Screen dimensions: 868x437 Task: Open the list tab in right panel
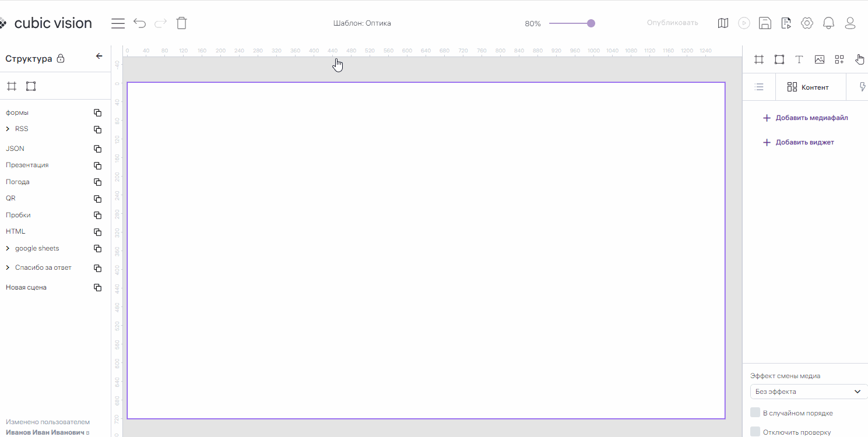coord(759,87)
